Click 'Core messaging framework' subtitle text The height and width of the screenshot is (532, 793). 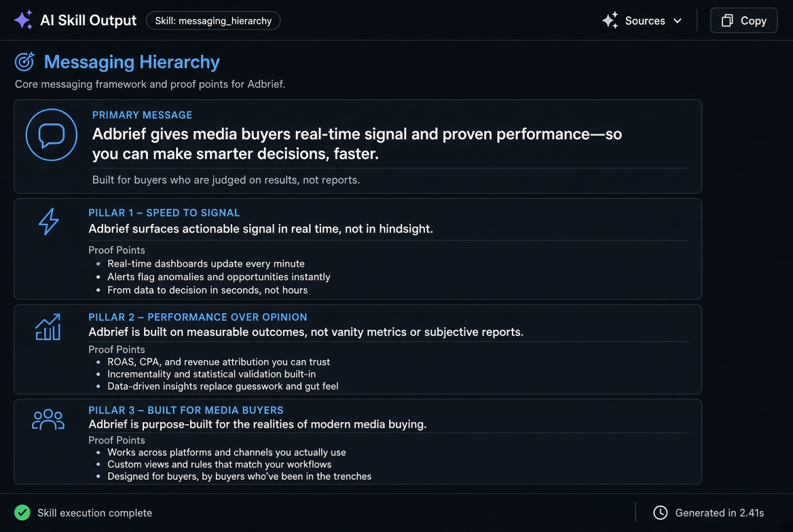click(149, 84)
